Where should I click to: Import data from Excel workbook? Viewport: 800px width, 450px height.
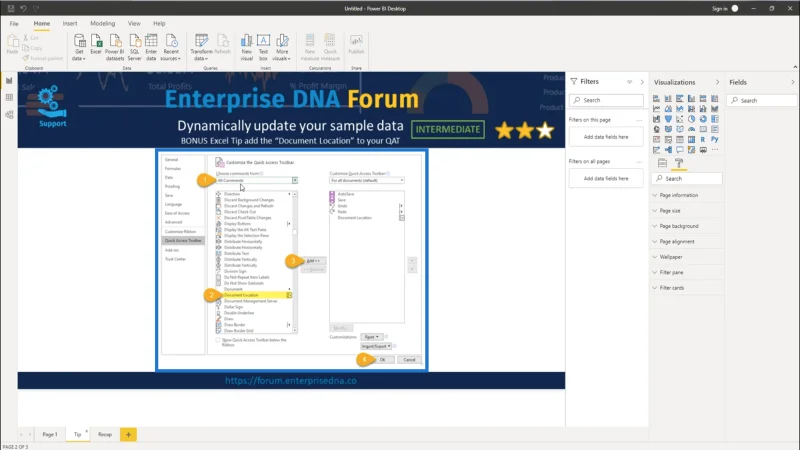(96, 44)
